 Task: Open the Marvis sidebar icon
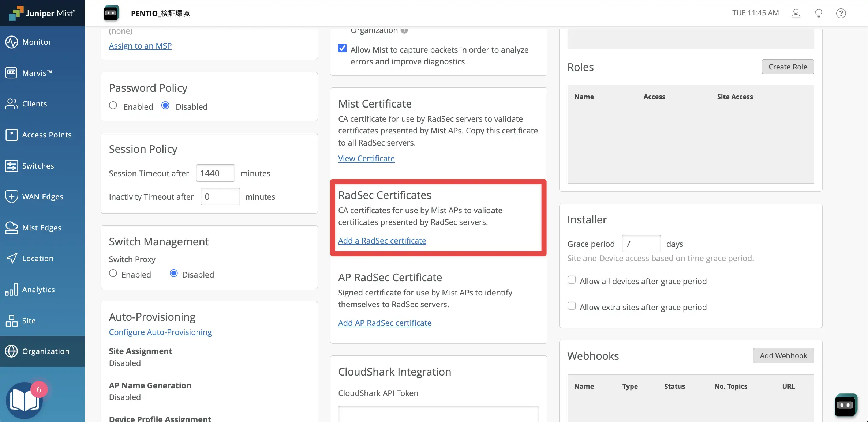tap(11, 73)
